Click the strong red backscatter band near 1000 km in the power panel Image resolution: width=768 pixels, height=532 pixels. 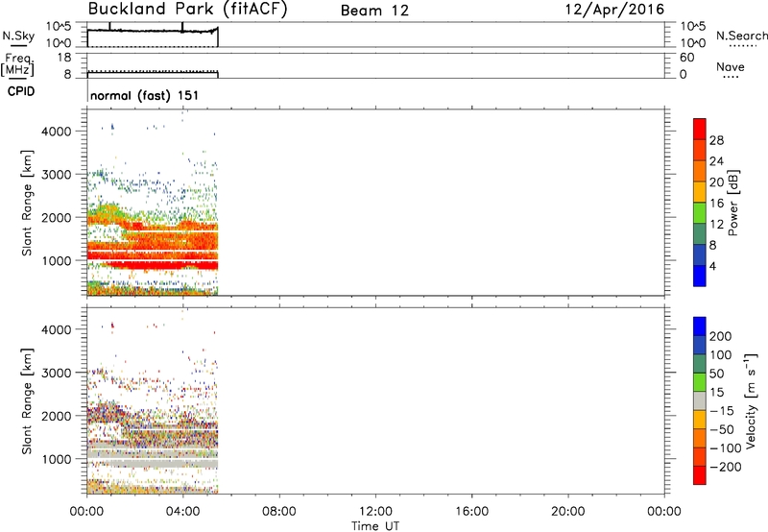point(161,265)
